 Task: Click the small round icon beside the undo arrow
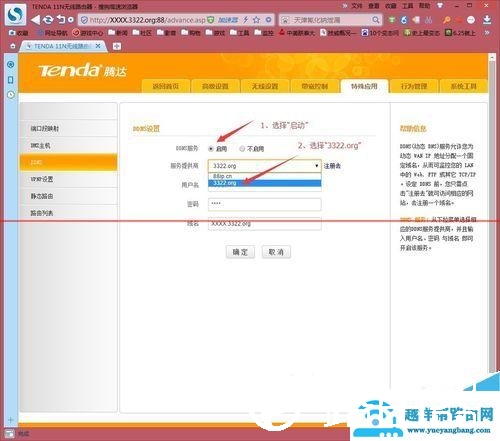[x=71, y=20]
